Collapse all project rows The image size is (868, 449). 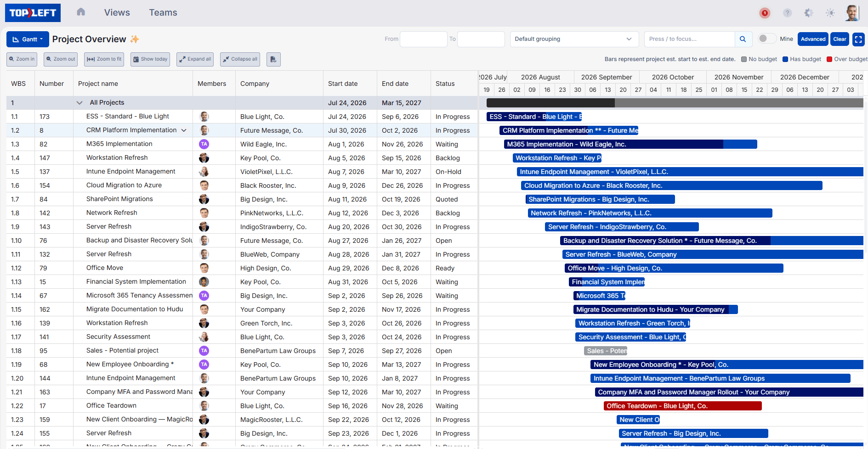tap(240, 59)
